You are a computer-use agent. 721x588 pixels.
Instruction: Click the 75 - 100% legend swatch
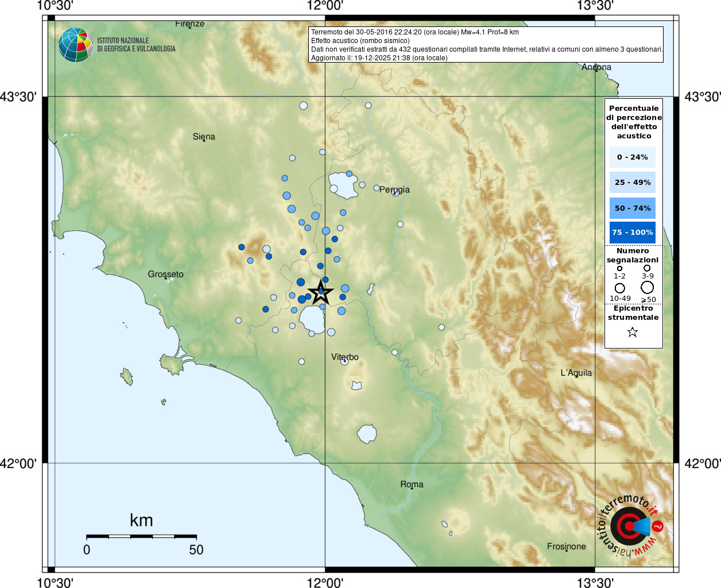pyautogui.click(x=633, y=233)
